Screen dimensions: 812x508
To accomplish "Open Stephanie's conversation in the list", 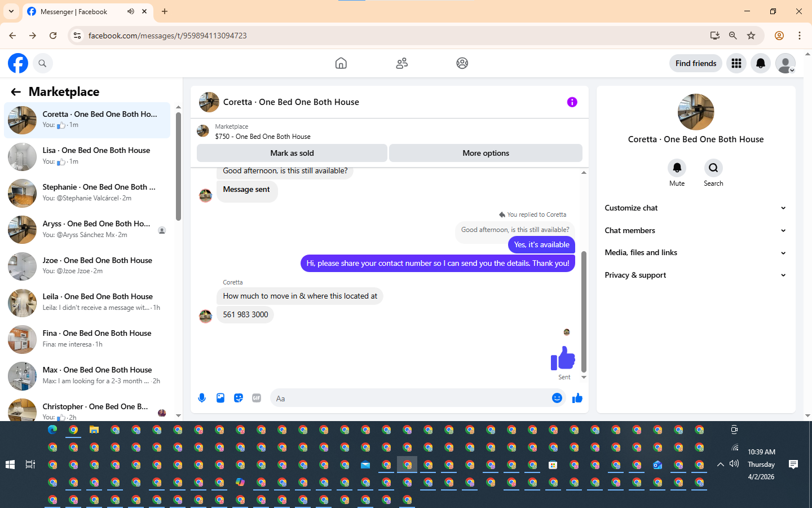I will point(87,193).
